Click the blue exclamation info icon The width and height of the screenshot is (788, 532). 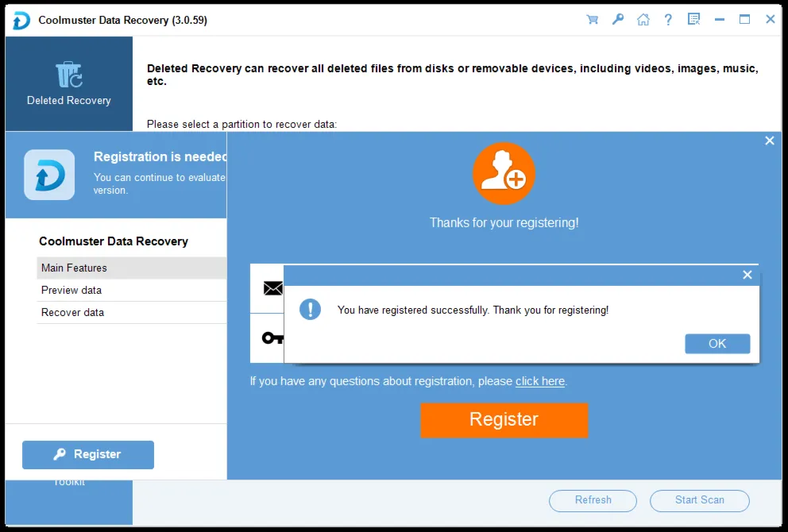pos(310,310)
